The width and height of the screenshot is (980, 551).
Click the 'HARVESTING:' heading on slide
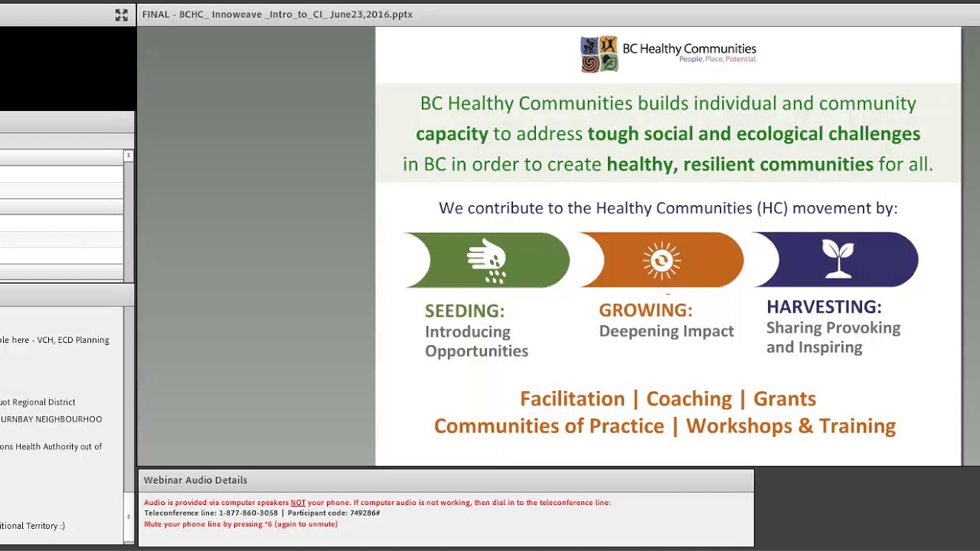824,307
